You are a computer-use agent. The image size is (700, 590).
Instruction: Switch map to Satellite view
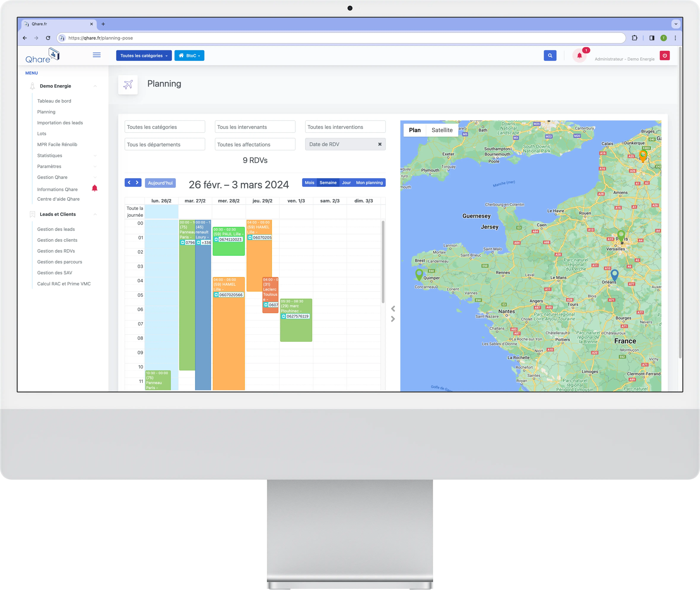(x=442, y=130)
